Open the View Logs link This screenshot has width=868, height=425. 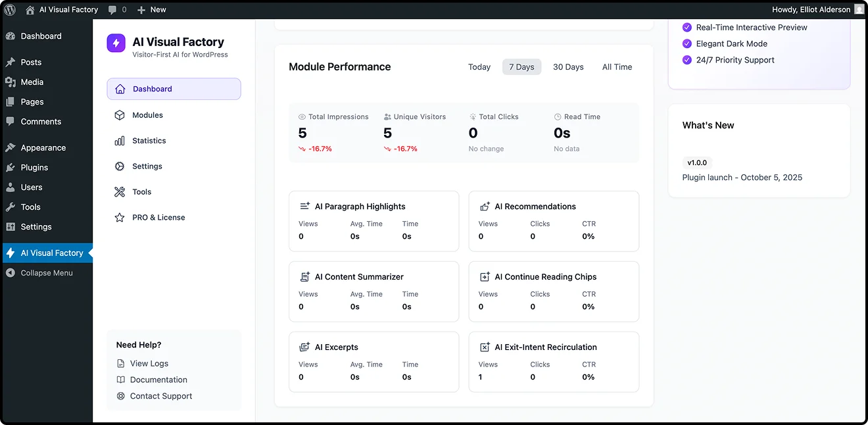tap(149, 364)
